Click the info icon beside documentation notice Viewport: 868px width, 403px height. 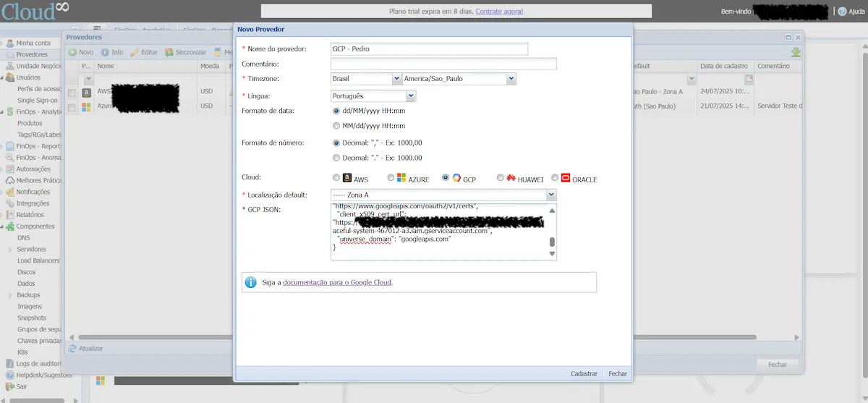pyautogui.click(x=251, y=282)
